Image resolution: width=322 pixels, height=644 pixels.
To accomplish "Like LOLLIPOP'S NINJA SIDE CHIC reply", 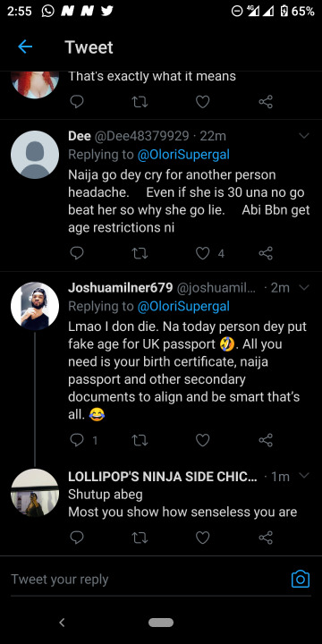I will click(202, 538).
